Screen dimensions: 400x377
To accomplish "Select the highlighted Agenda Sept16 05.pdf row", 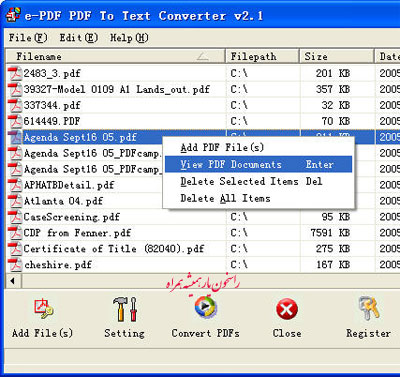I will pyautogui.click(x=80, y=137).
